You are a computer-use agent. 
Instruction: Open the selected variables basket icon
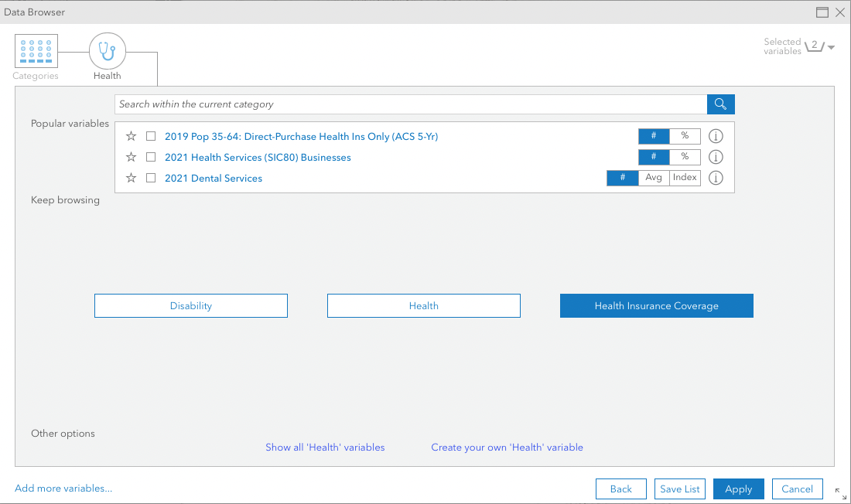[x=814, y=46]
